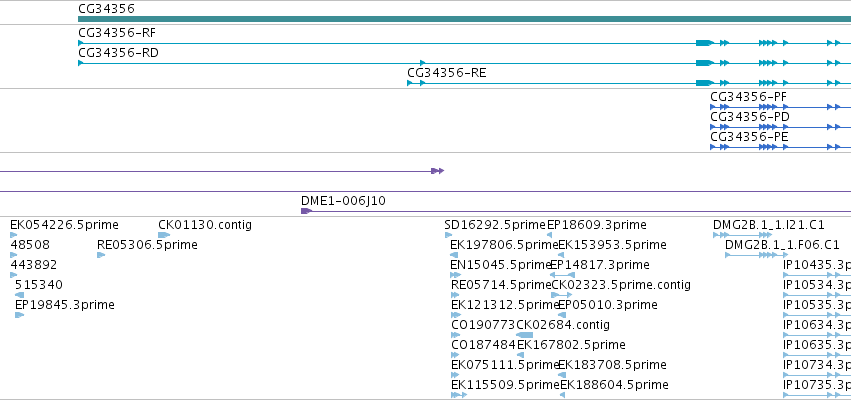Select the IP10735 EST label
This screenshot has width=851, height=400.
click(x=817, y=385)
